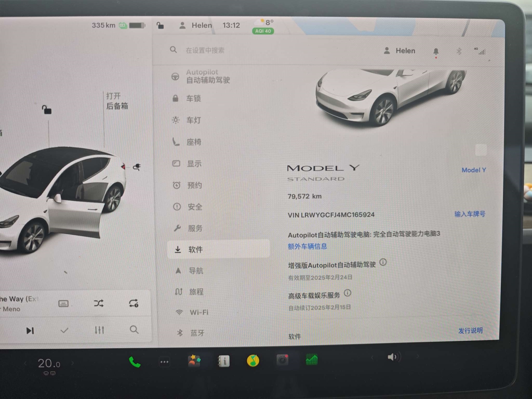Tap the Bluetooth icon in settings header
The width and height of the screenshot is (532, 399).
tap(459, 51)
